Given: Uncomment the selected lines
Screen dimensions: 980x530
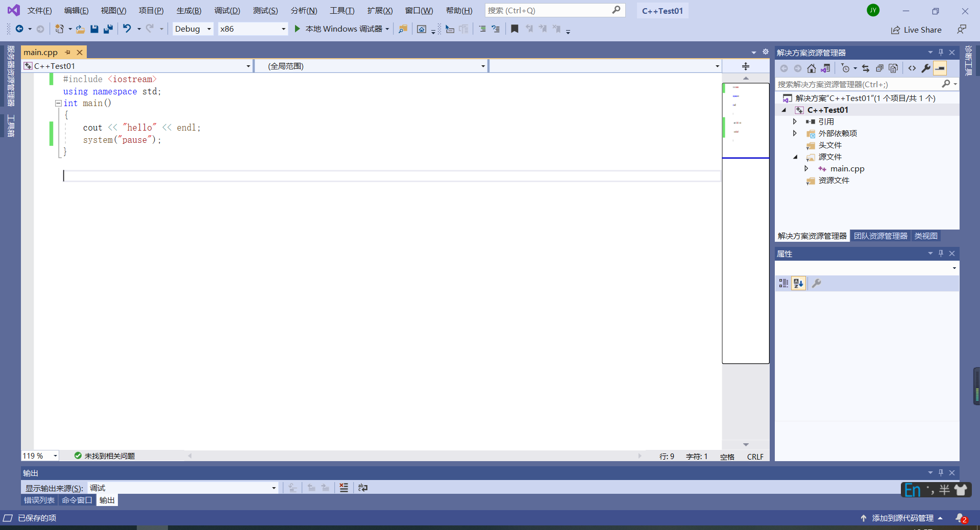Looking at the screenshot, I should (x=496, y=29).
